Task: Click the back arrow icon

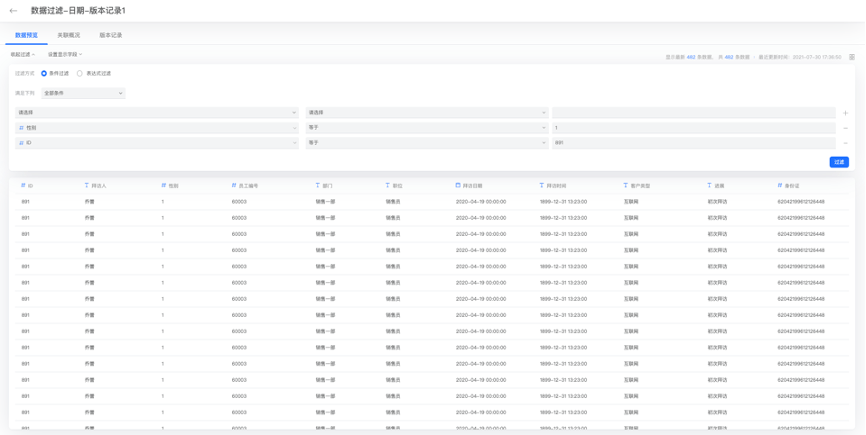Action: (x=13, y=11)
